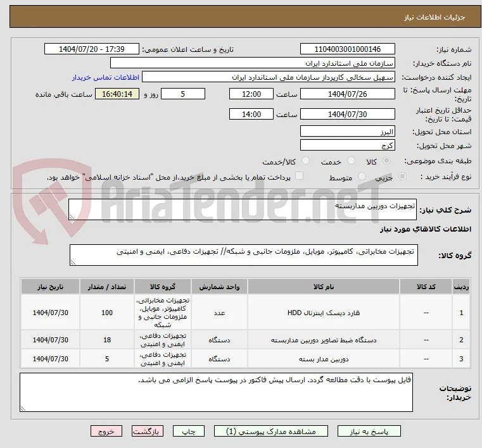This screenshot has height=448, width=482.
Task: Click the price validity date 1404/07/30
Action: tap(347, 115)
